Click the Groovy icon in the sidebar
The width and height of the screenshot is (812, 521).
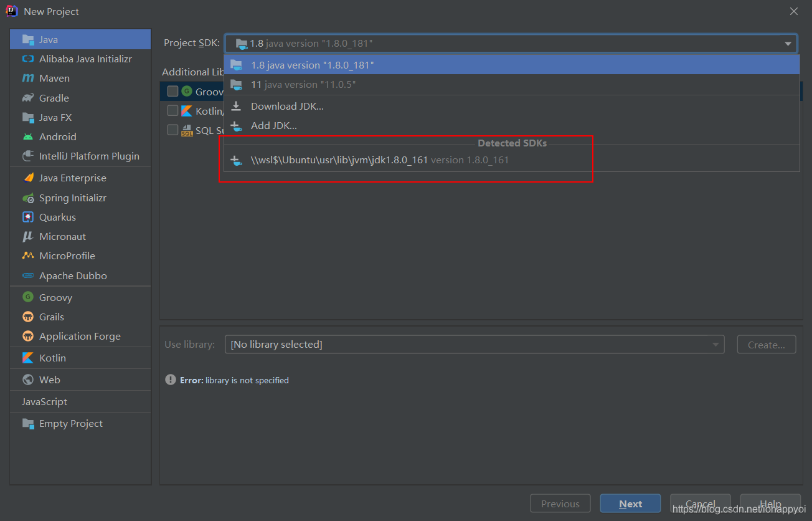[x=28, y=297]
